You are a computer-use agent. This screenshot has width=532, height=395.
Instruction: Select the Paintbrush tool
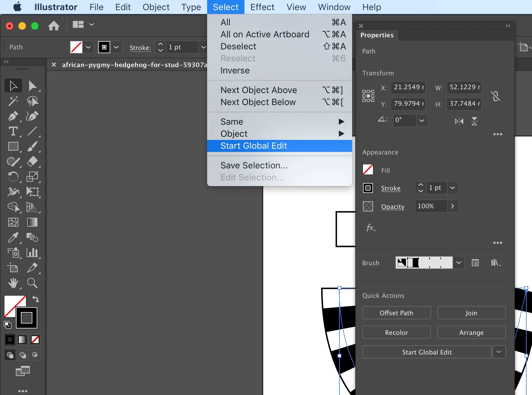coord(32,146)
